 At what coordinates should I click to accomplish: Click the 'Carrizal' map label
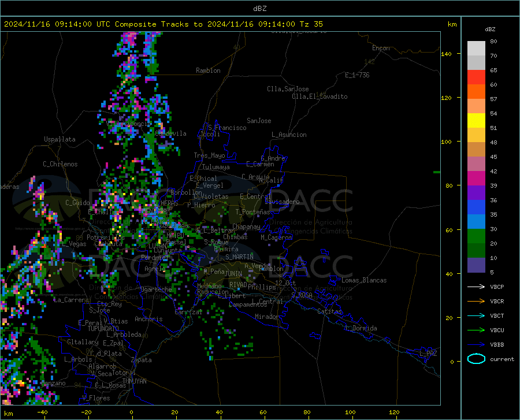pyautogui.click(x=188, y=312)
